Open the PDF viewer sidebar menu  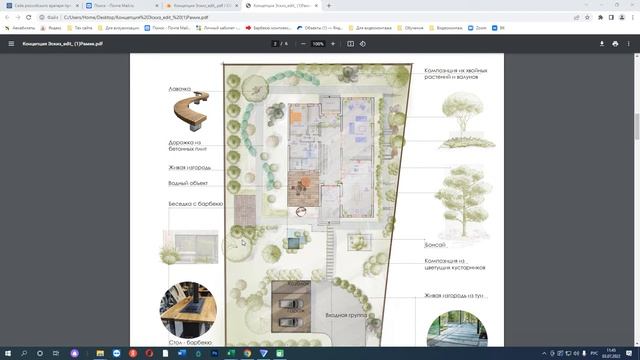[x=11, y=44]
